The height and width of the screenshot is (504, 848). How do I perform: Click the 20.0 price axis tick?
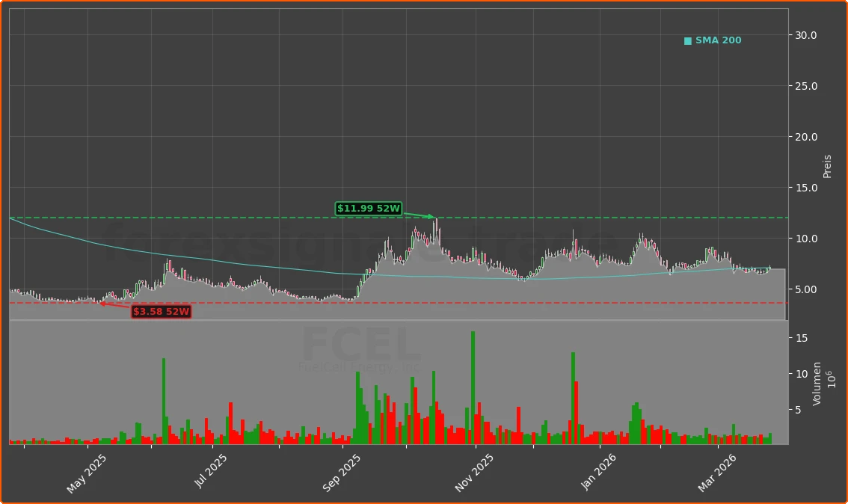click(806, 137)
